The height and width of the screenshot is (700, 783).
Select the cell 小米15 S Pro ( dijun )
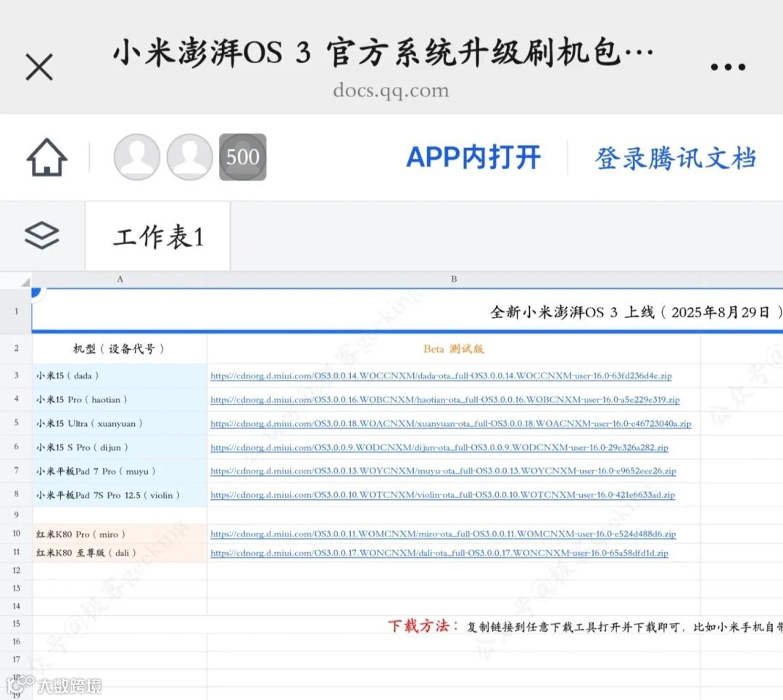pyautogui.click(x=120, y=447)
